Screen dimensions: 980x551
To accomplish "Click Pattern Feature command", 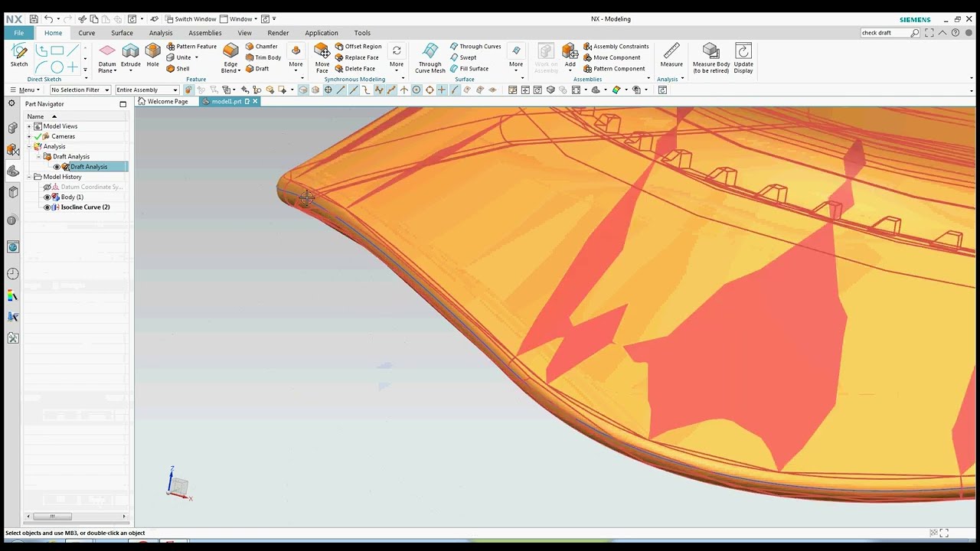I will click(x=191, y=46).
